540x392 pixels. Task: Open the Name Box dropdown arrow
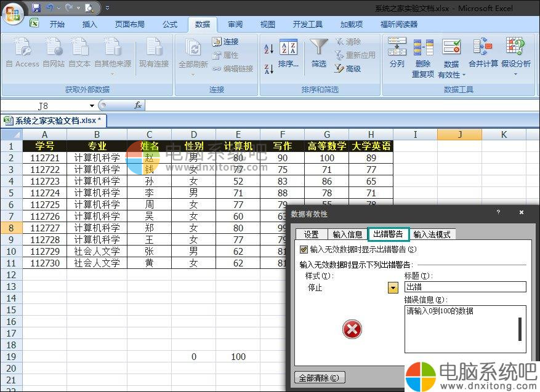point(92,106)
